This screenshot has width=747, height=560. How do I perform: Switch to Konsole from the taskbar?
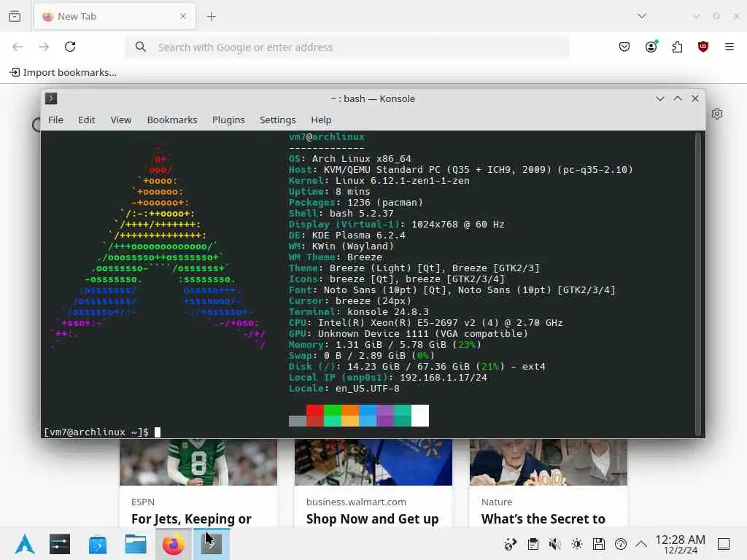211,544
